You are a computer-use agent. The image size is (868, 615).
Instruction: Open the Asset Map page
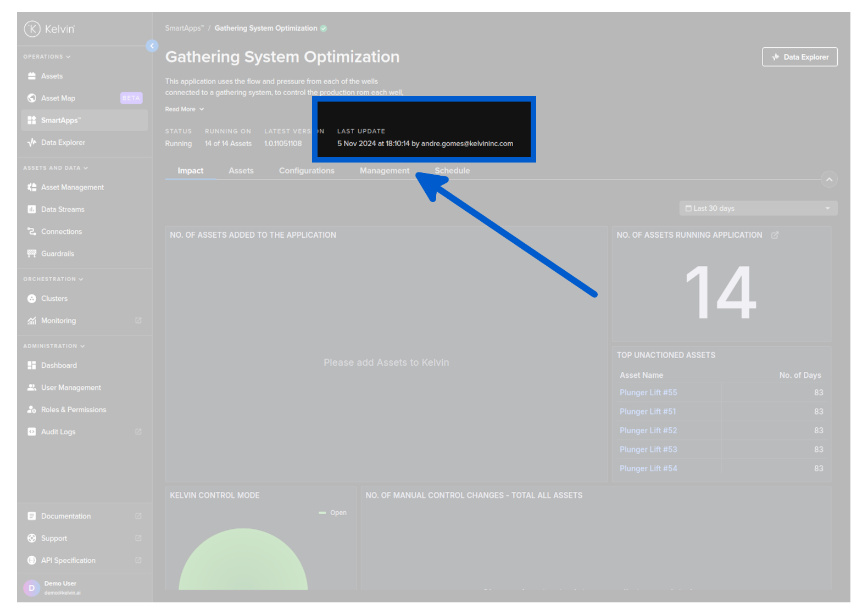tap(58, 98)
